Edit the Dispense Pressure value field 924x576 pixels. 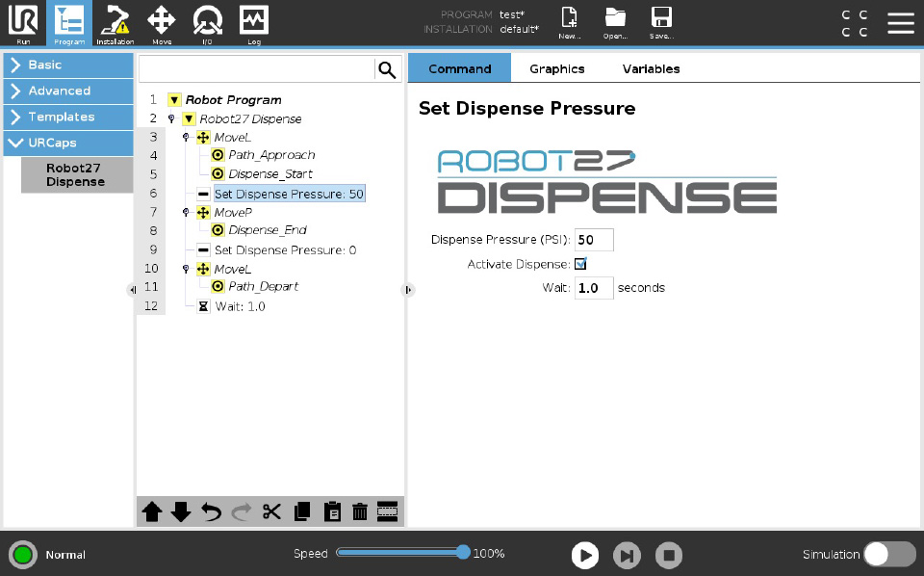593,239
